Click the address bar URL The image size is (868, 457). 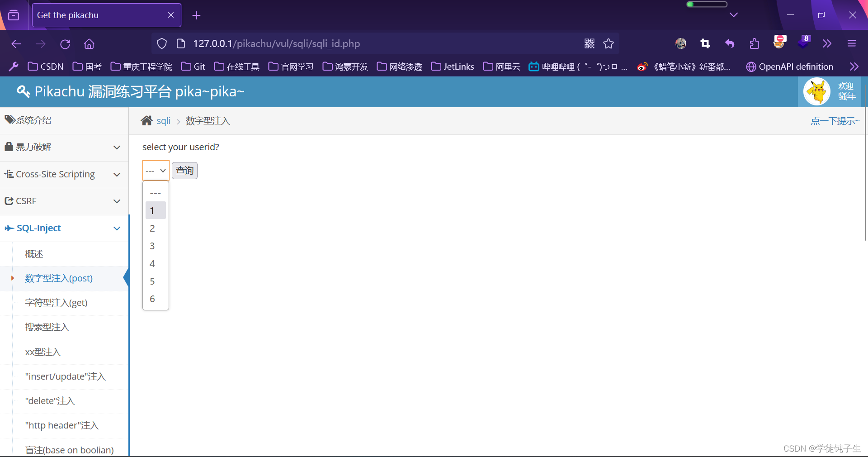pos(277,43)
